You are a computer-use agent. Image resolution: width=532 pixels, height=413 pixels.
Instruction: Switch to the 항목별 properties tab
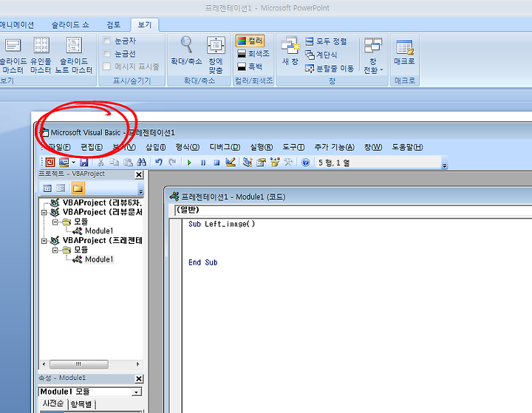click(x=81, y=404)
